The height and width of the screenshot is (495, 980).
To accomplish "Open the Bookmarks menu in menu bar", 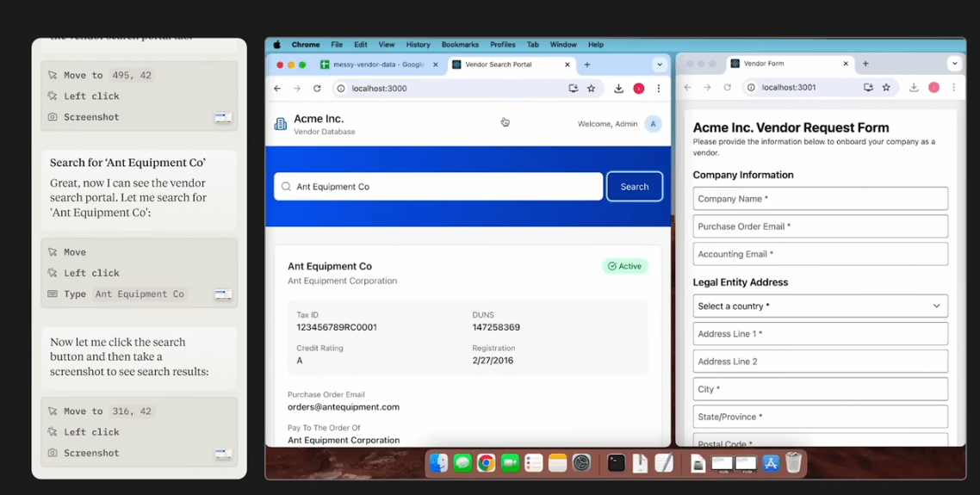I will click(x=460, y=45).
